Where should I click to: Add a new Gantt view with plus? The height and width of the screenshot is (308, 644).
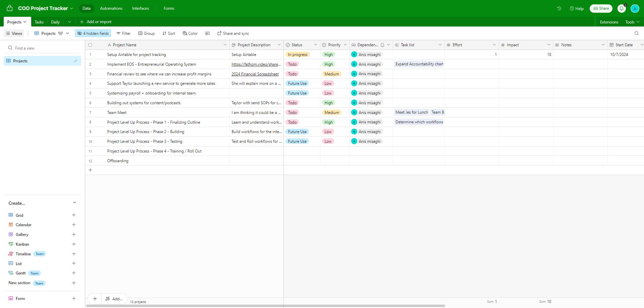click(74, 273)
